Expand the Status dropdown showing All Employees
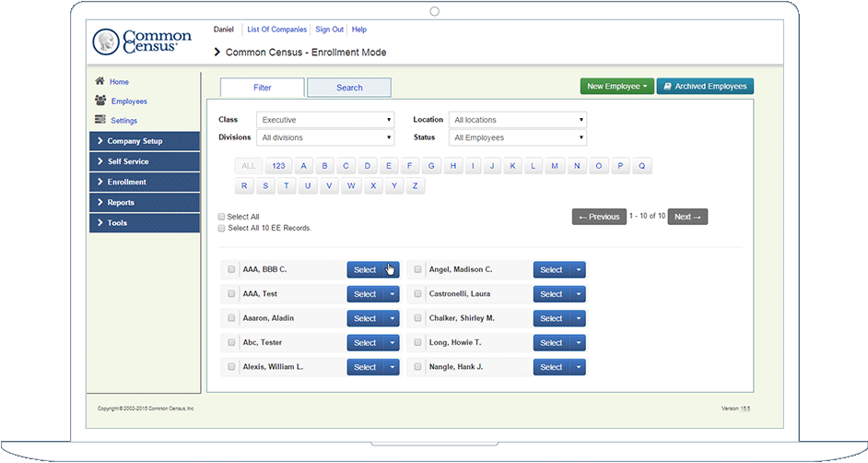This screenshot has height=463, width=868. point(517,137)
